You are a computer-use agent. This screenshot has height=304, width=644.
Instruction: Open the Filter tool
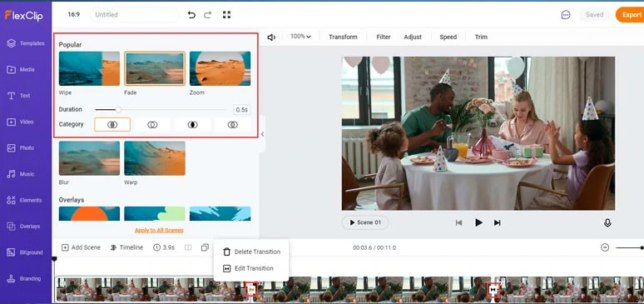(x=384, y=37)
